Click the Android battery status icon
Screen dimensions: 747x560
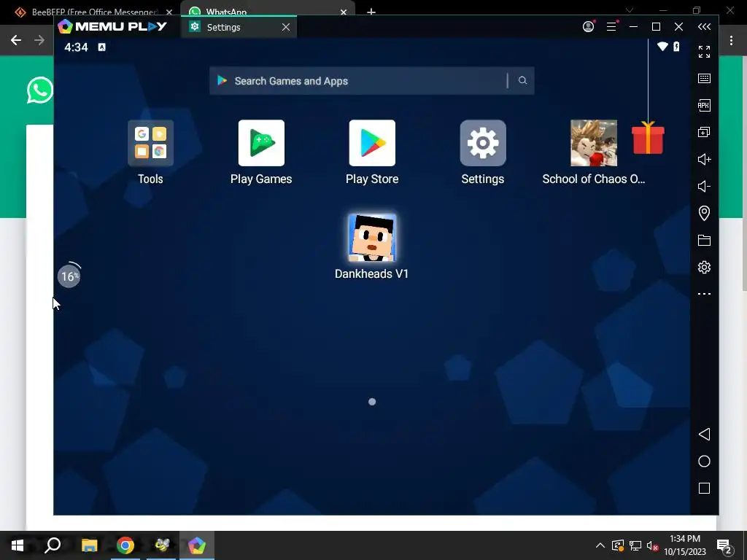676,46
